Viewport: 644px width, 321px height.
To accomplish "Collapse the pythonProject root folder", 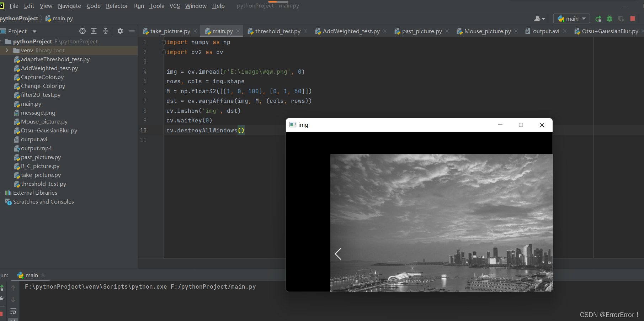I will (1, 42).
